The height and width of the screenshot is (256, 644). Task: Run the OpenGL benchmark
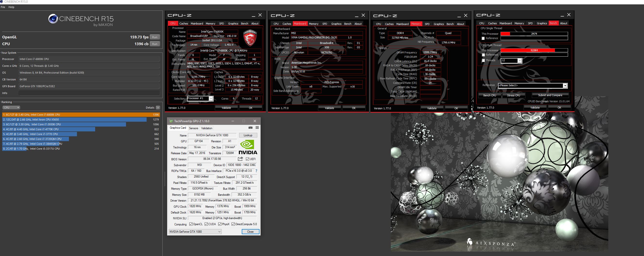pos(155,37)
